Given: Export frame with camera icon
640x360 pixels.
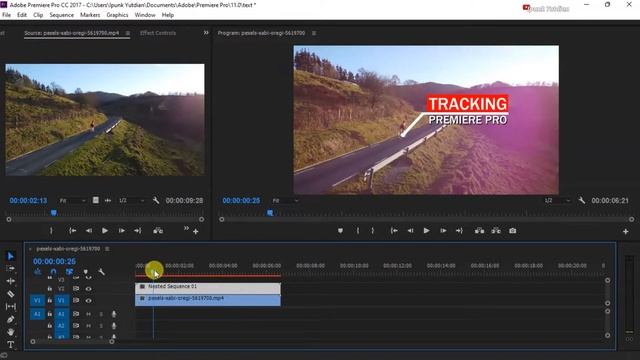Looking at the screenshot, I should (x=513, y=231).
